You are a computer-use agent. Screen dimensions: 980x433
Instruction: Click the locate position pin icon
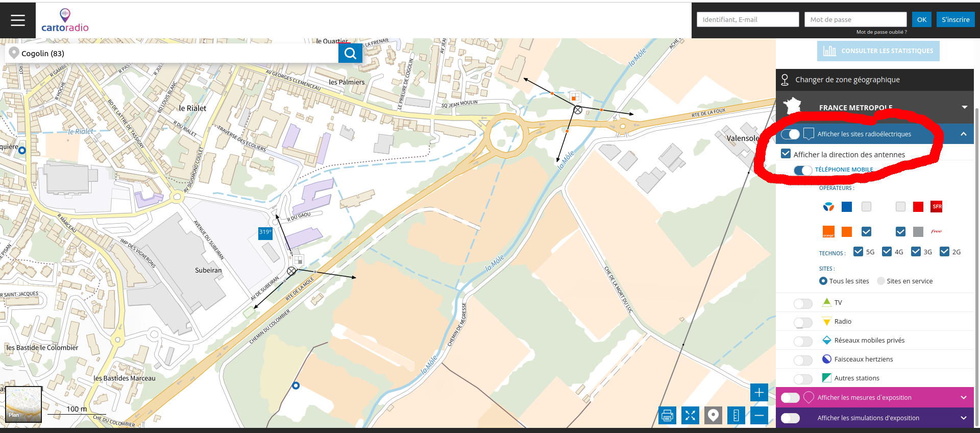[713, 416]
